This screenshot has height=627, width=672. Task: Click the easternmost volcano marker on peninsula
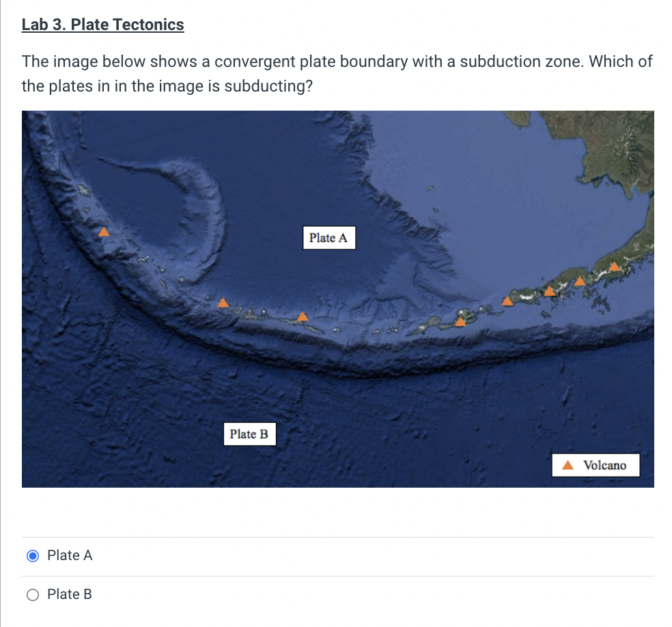tap(615, 266)
